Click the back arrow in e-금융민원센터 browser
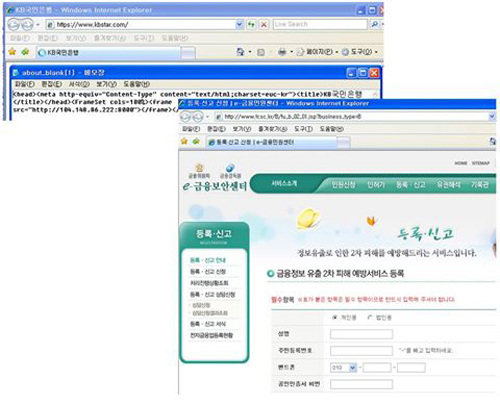The image size is (500, 405). tap(187, 116)
